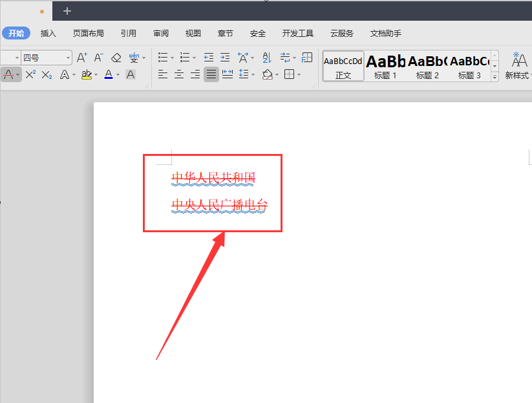Toggle the strikethrough button
This screenshot has width=532, height=403.
tap(8, 74)
